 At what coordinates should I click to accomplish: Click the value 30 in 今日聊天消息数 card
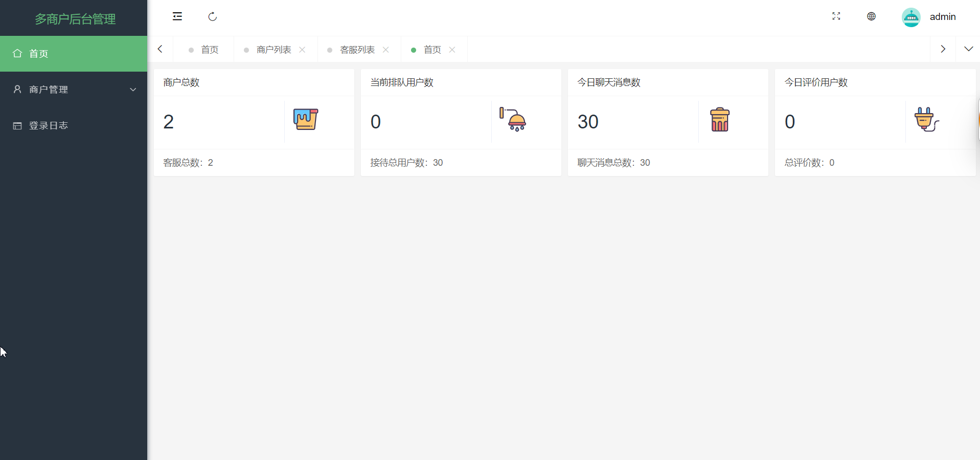point(588,122)
